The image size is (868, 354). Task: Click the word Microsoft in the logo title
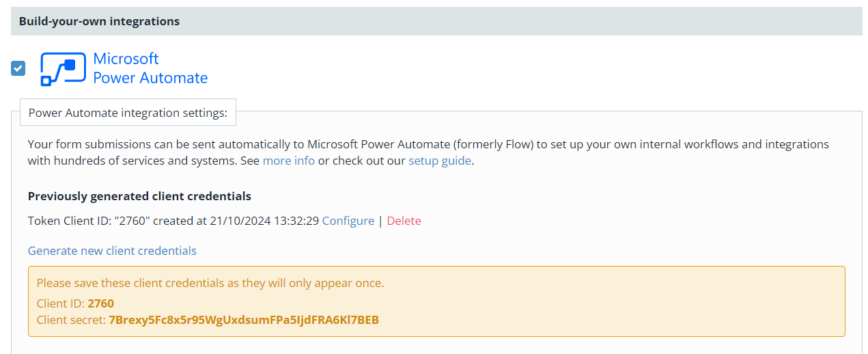(x=126, y=59)
